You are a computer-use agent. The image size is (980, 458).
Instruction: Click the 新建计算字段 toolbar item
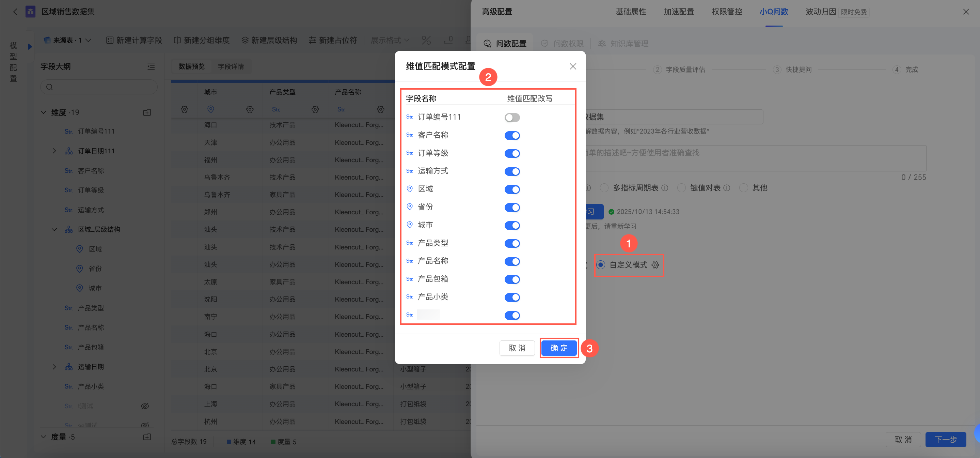(x=134, y=40)
